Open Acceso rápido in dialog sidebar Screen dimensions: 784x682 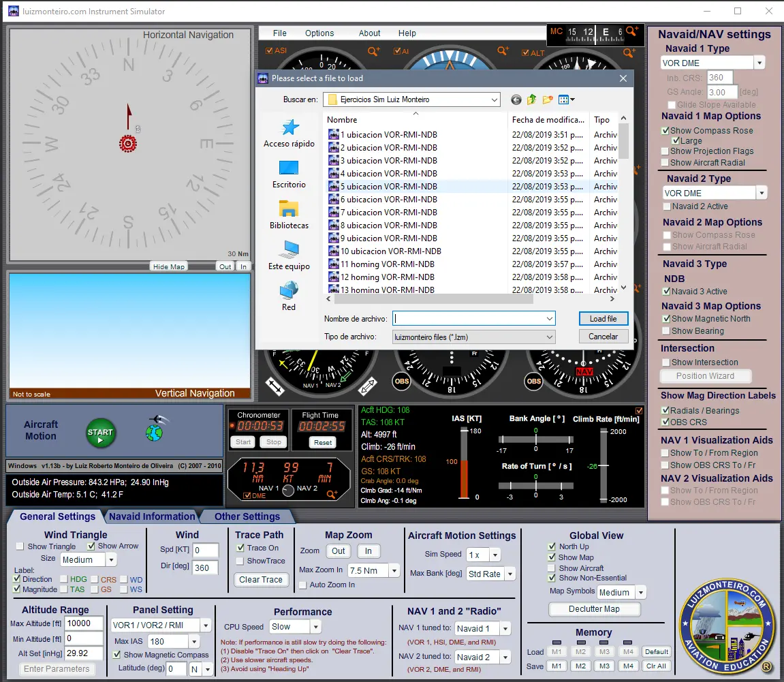(289, 133)
